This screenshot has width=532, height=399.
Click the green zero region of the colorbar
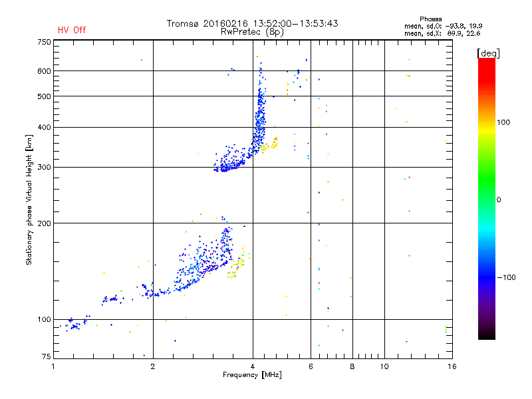[x=487, y=199]
